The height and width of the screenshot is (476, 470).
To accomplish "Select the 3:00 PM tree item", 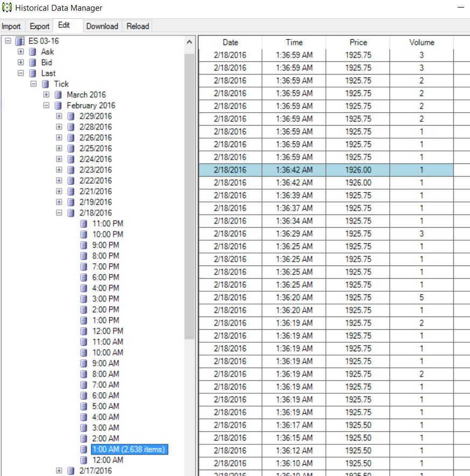I will point(105,299).
